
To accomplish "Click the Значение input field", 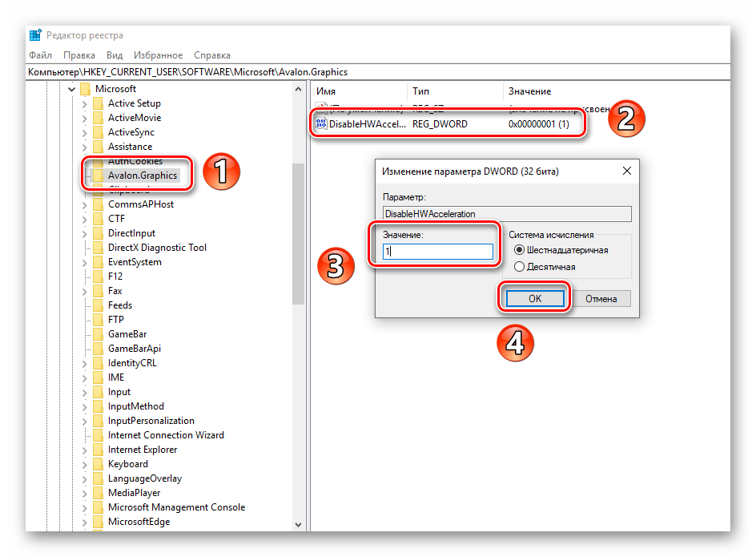I will tap(437, 252).
